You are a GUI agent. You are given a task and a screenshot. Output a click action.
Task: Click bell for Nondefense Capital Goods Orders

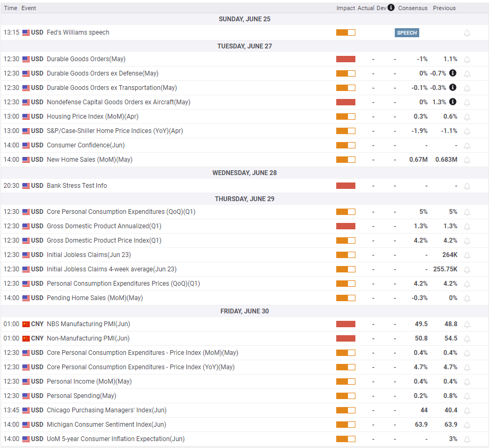coord(467,103)
